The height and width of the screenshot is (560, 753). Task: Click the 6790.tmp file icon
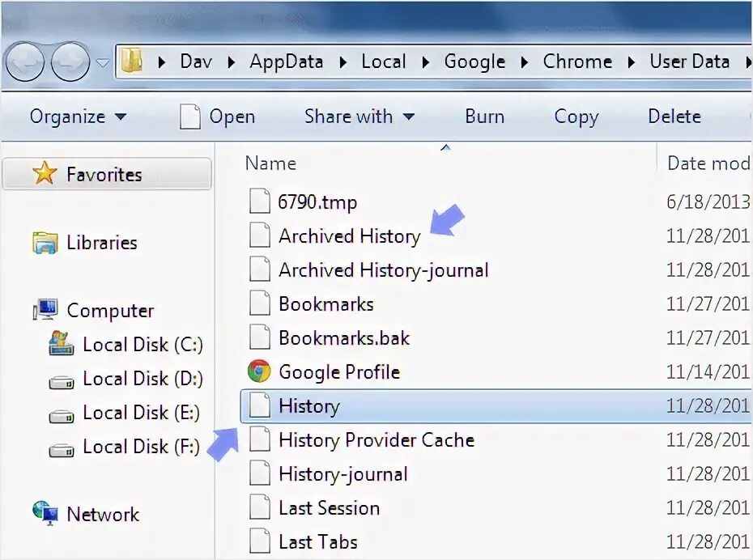click(259, 202)
